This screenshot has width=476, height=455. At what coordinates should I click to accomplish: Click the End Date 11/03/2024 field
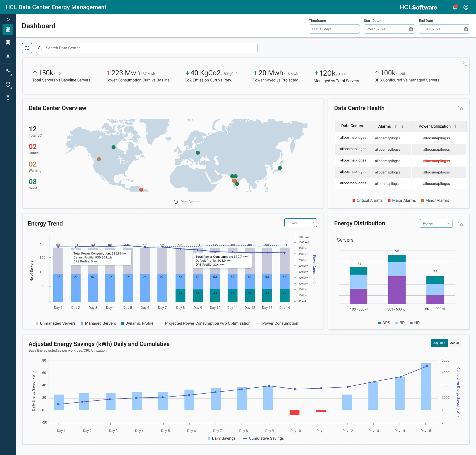pos(444,29)
